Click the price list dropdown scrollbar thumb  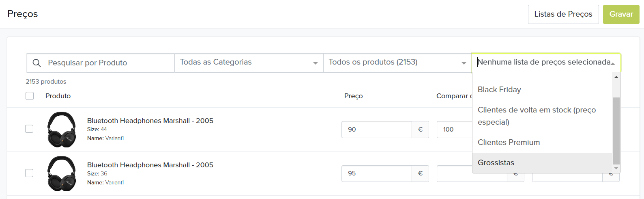point(616,130)
